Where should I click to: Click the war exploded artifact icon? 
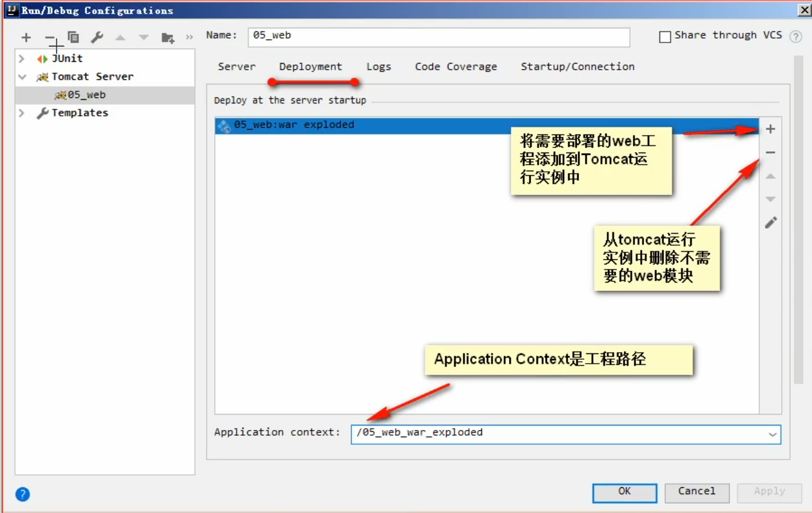224,126
